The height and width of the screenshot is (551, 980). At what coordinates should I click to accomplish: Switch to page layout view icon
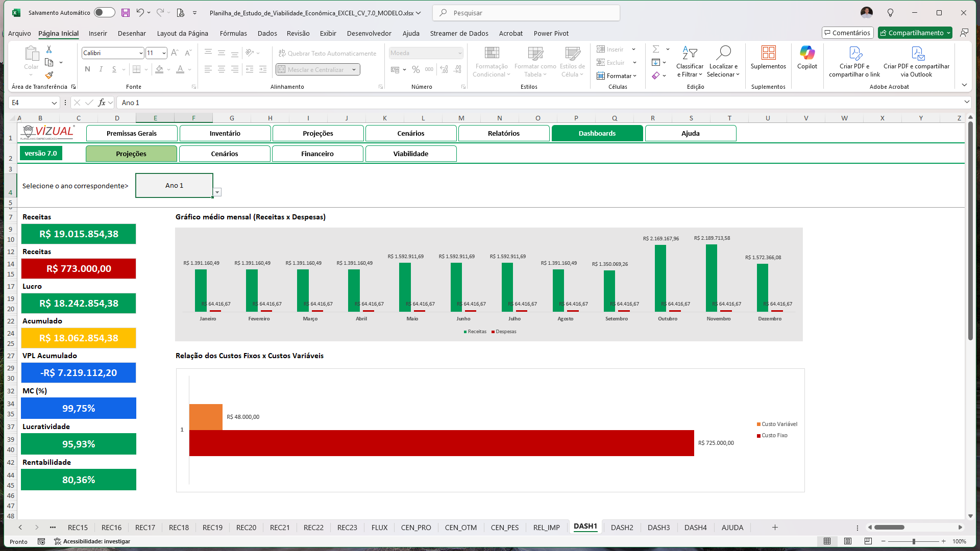pyautogui.click(x=848, y=541)
